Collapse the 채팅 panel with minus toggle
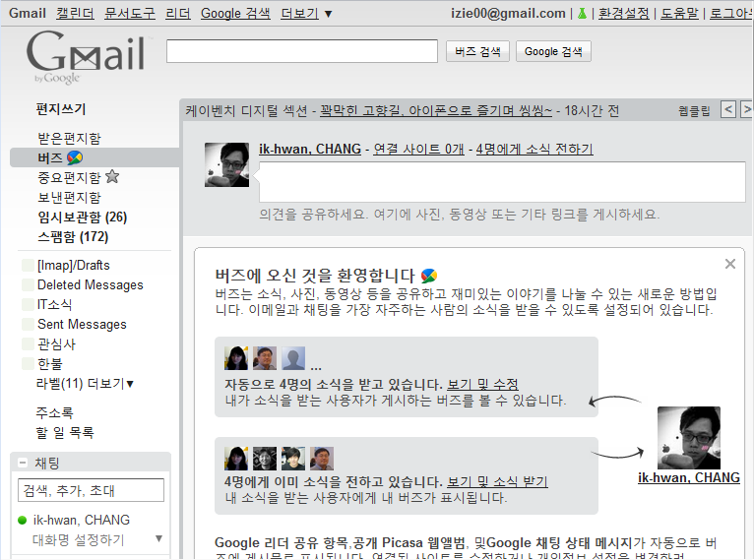The image size is (754, 560). pos(23,463)
